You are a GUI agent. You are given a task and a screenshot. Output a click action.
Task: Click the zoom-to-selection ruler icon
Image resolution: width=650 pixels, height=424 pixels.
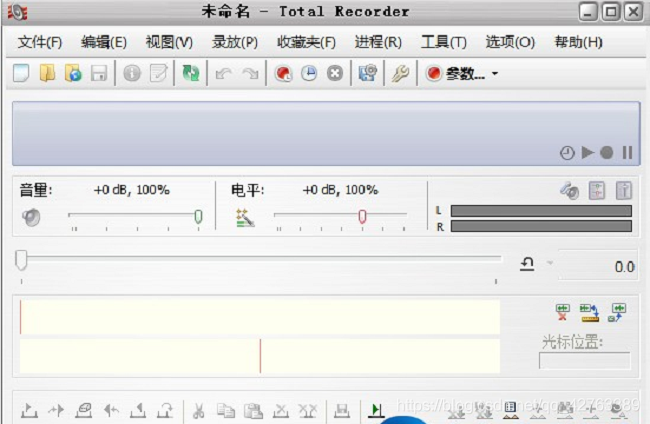click(x=589, y=313)
